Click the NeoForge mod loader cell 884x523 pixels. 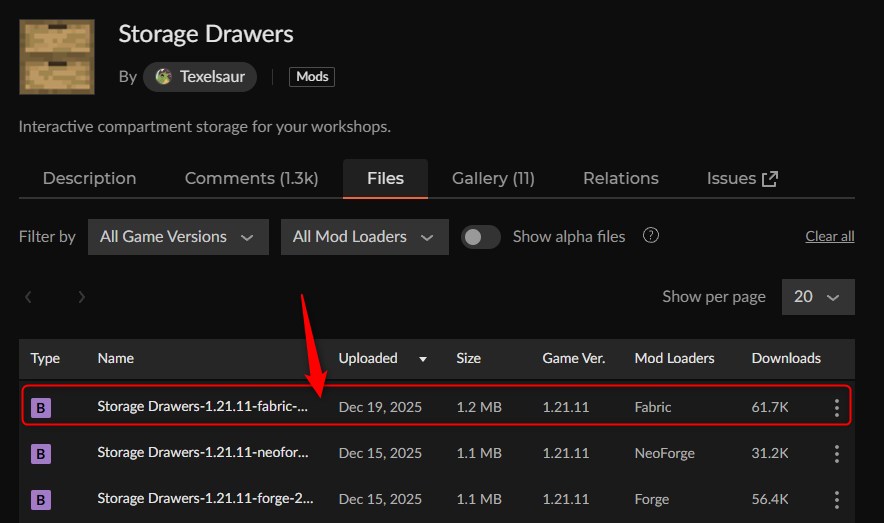point(665,453)
